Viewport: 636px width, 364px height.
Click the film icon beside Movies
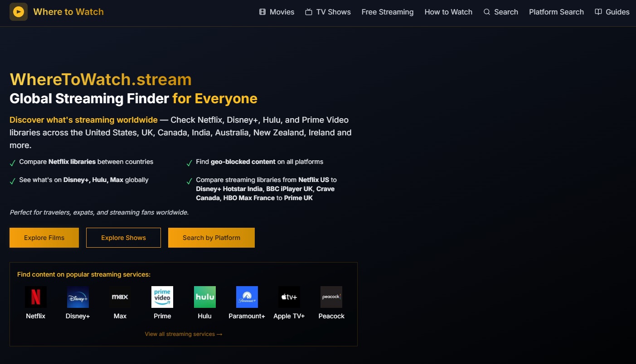point(262,12)
